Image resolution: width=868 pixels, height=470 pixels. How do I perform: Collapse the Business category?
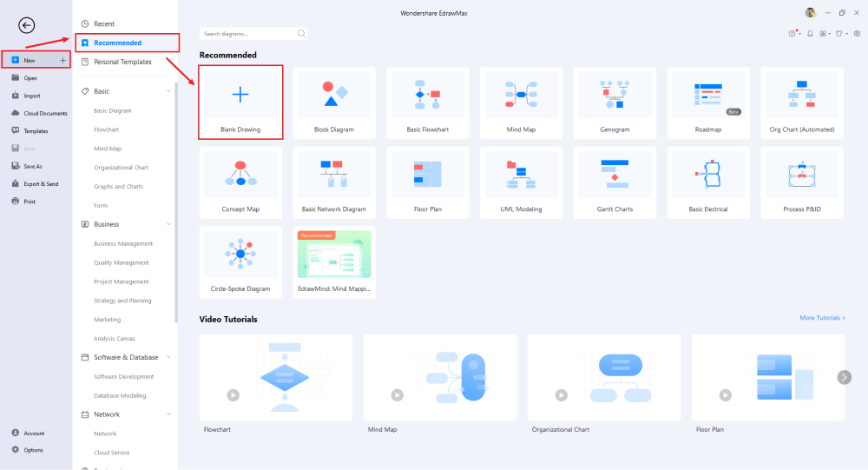click(x=169, y=224)
